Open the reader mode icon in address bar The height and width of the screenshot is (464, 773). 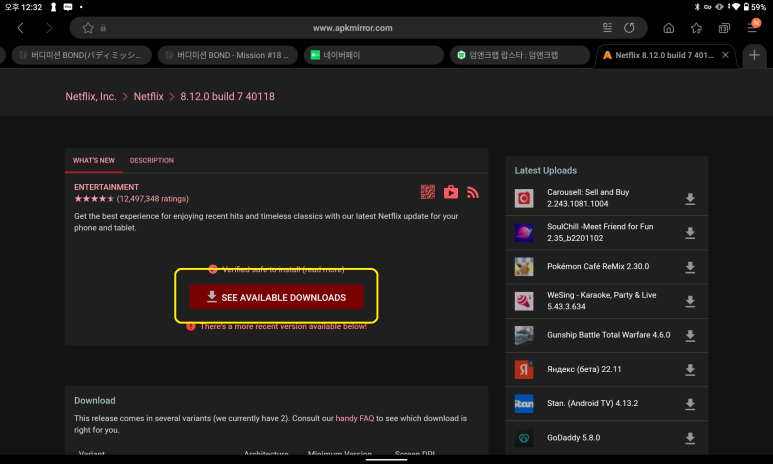[607, 28]
